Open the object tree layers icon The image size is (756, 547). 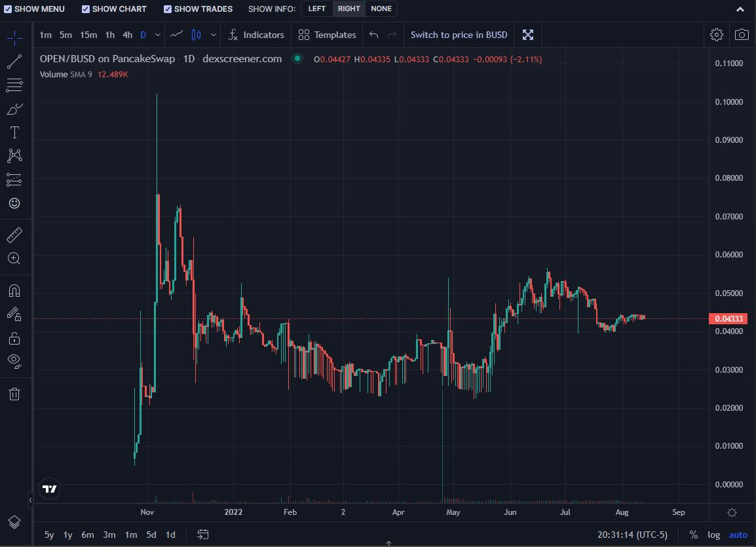tap(14, 522)
